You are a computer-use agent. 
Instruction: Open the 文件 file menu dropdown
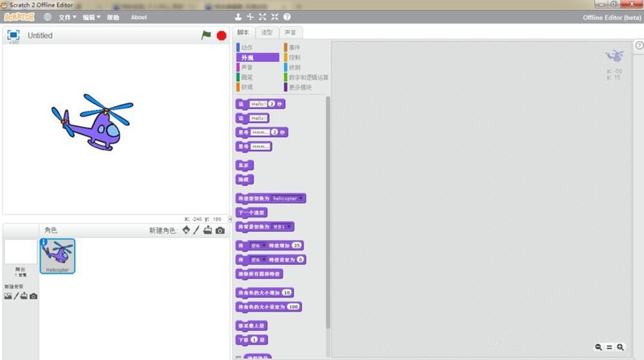coord(68,17)
